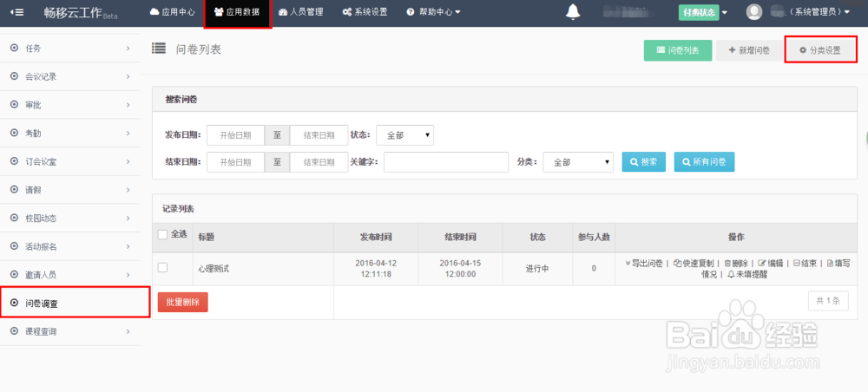Tick the 全选 select-all checkbox
The height and width of the screenshot is (392, 868).
163,234
